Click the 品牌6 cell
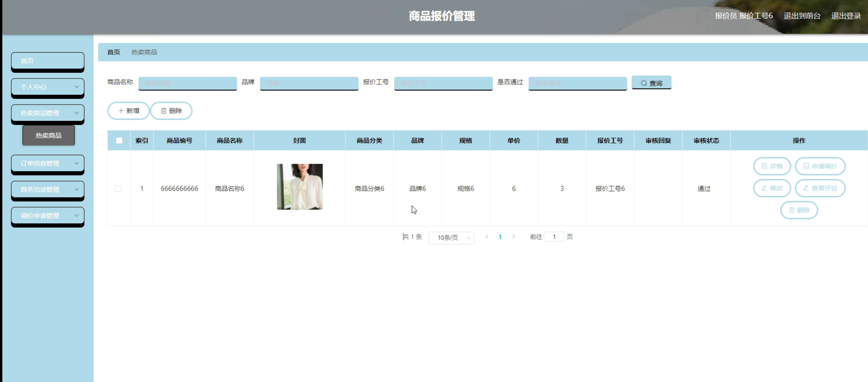The height and width of the screenshot is (382, 868). pos(417,189)
